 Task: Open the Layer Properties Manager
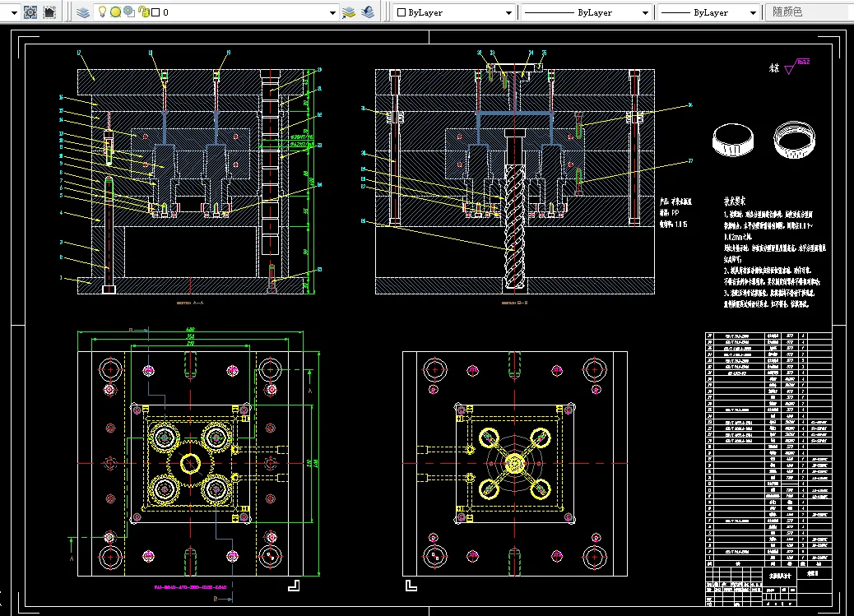83,12
